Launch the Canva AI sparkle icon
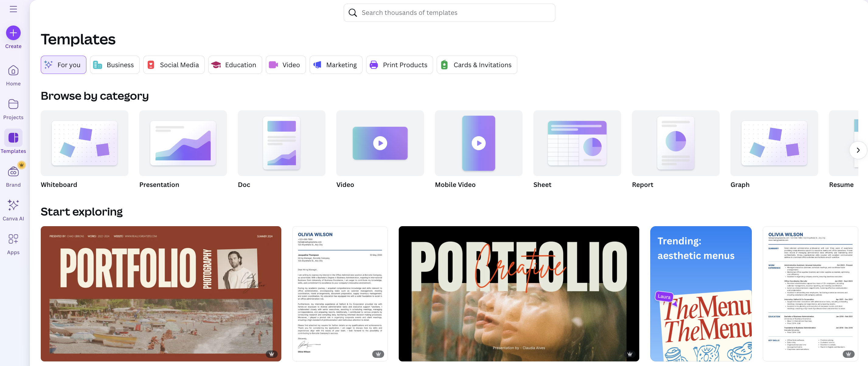The height and width of the screenshot is (366, 868). tap(13, 205)
